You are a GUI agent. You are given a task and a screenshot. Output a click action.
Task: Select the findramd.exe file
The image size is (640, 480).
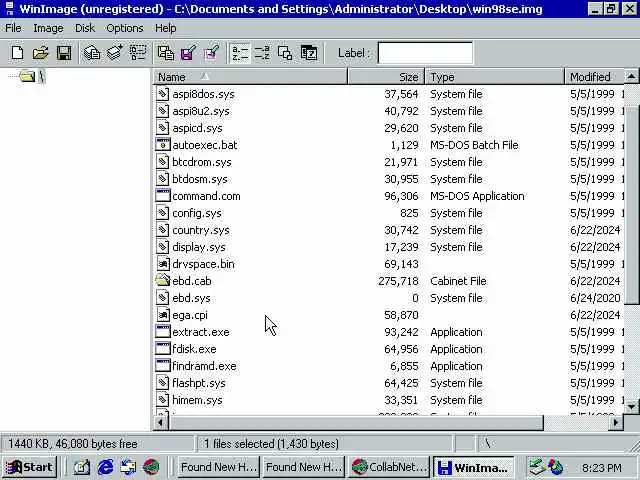coord(204,367)
